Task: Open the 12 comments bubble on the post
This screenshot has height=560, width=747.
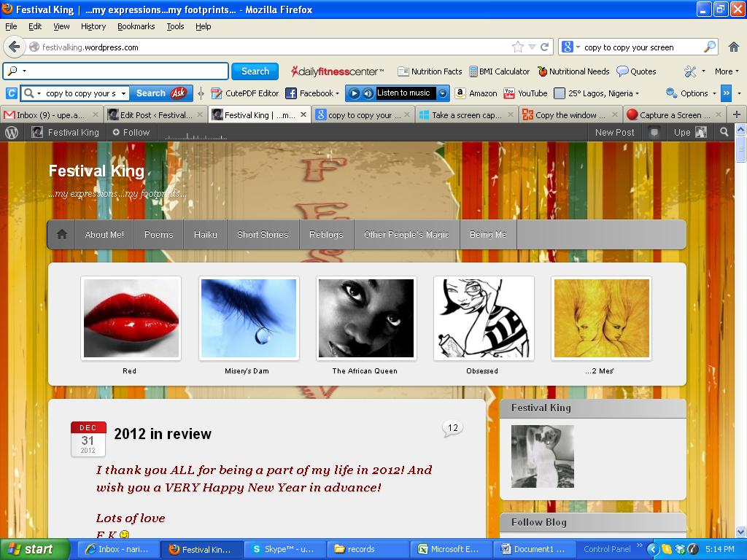Action: [x=452, y=428]
